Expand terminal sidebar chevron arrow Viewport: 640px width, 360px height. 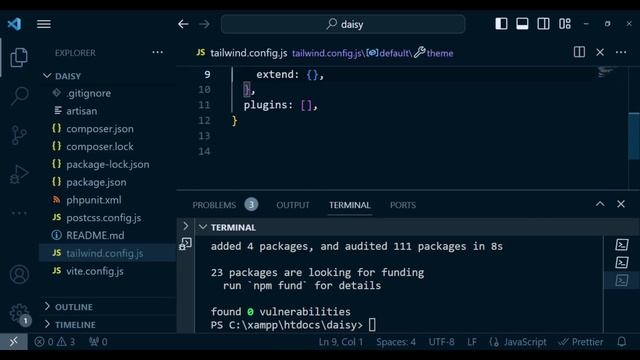pyautogui.click(x=186, y=226)
